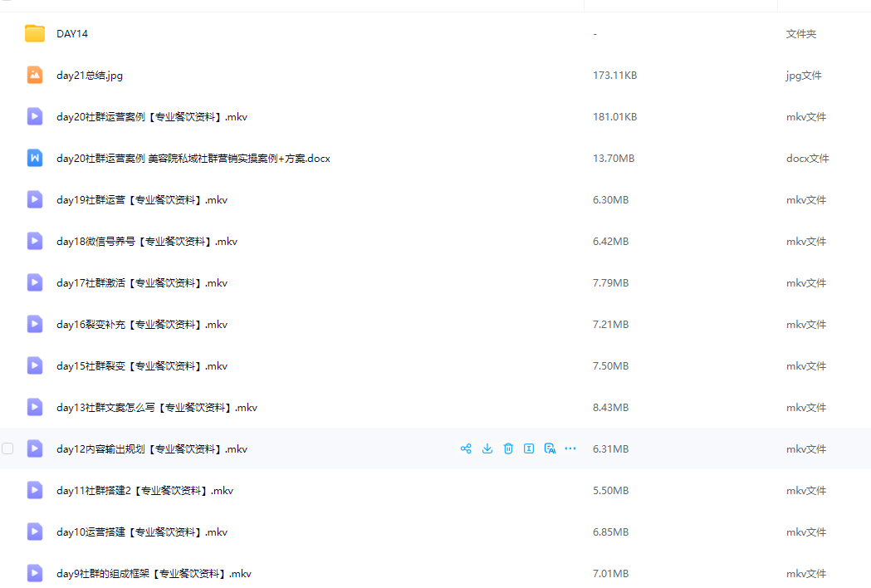Select day18微信号养号 video file name

tap(147, 242)
